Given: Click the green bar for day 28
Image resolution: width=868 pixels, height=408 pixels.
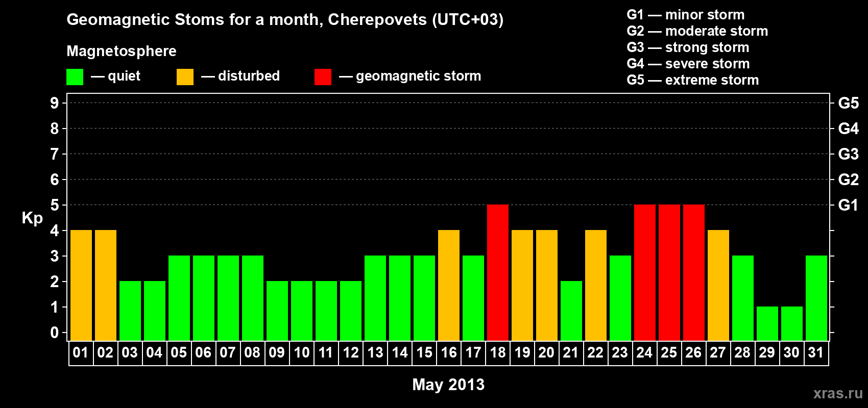Looking at the screenshot, I should coord(743,298).
